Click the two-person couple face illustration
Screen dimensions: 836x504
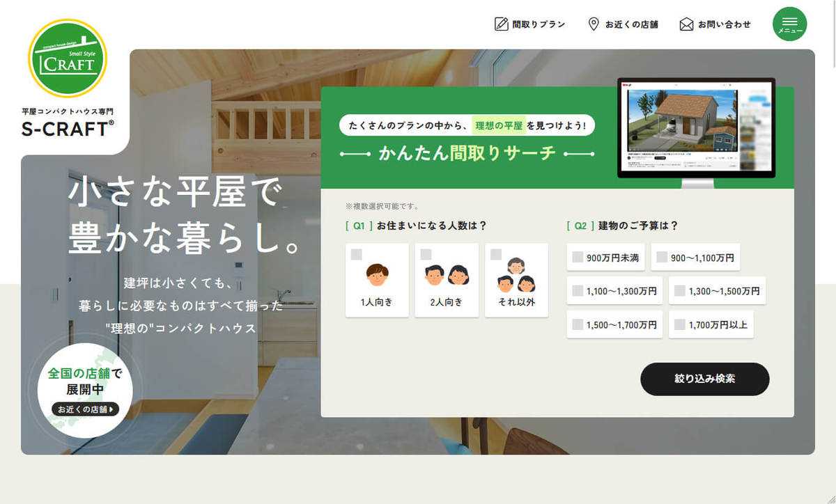[447, 276]
